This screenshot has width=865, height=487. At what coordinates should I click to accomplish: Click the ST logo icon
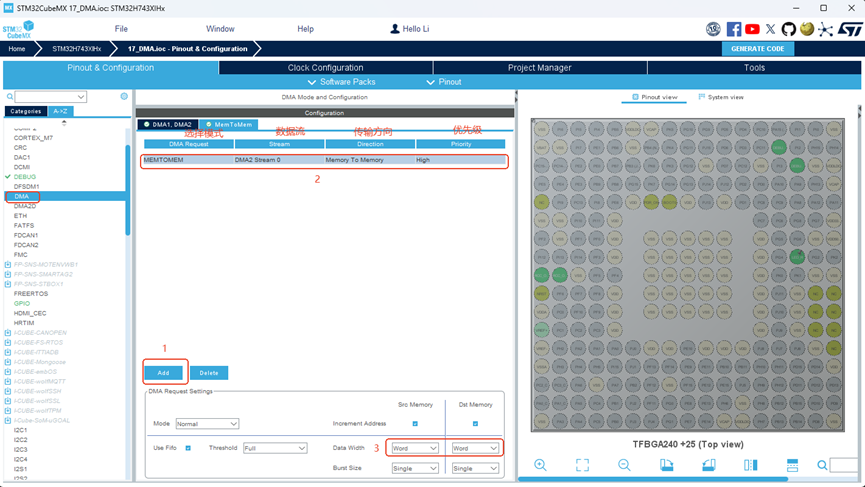[x=850, y=29]
